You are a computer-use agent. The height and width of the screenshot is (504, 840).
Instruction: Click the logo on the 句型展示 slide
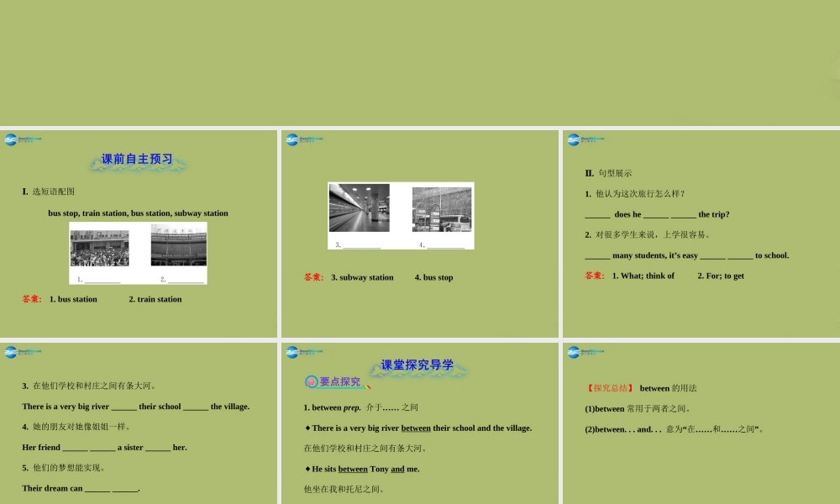(x=585, y=139)
